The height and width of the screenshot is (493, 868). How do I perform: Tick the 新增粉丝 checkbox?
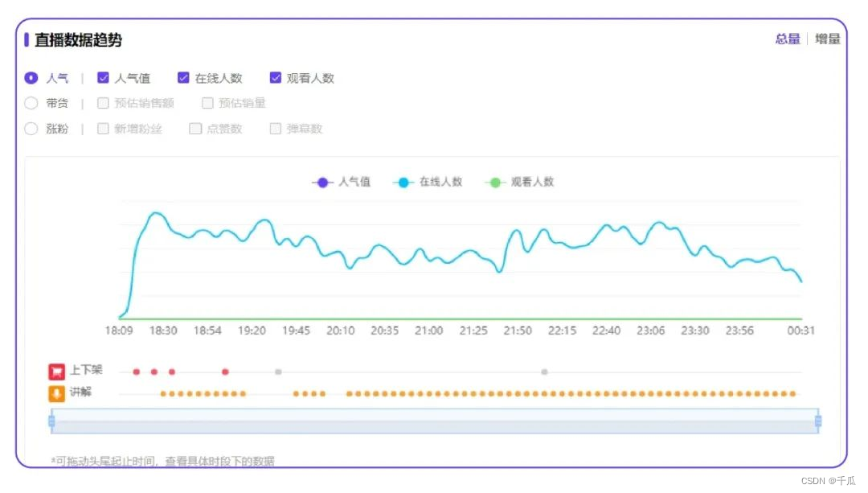[103, 129]
